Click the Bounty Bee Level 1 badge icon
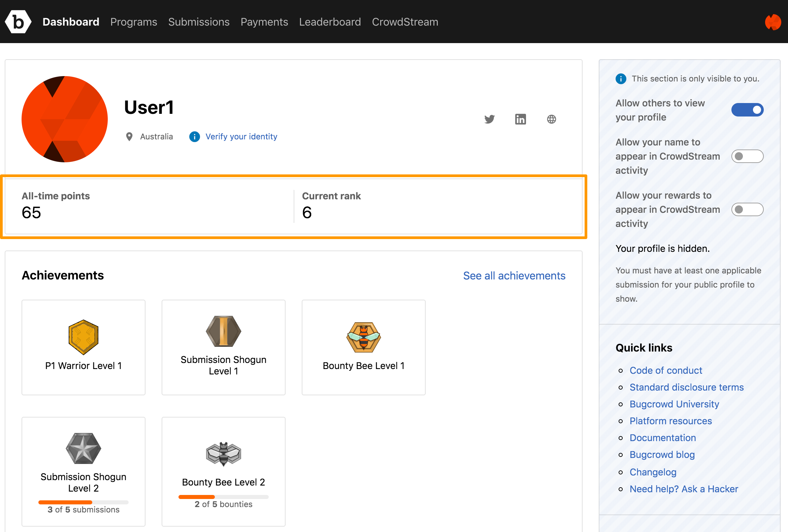Image resolution: width=788 pixels, height=532 pixels. [x=363, y=337]
